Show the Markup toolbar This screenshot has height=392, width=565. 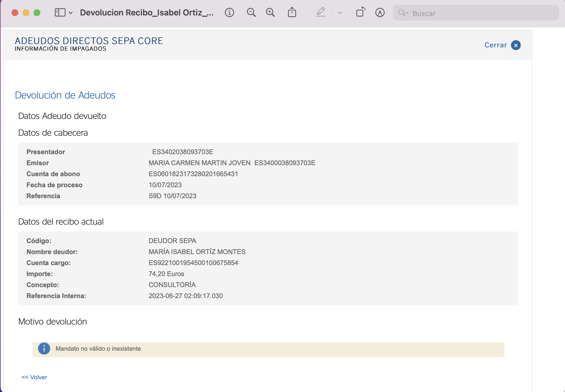coord(380,13)
